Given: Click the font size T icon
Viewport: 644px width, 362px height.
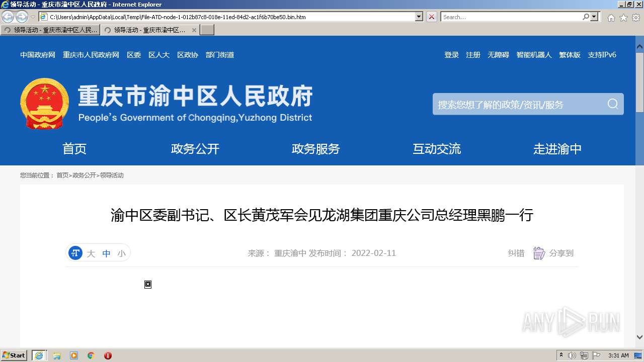Looking at the screenshot, I should (x=75, y=253).
